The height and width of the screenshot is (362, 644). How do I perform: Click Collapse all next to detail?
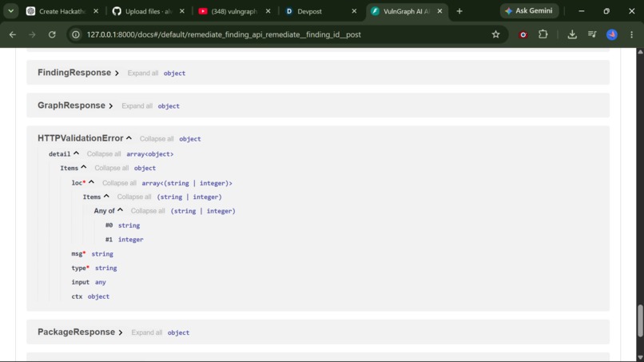(104, 154)
